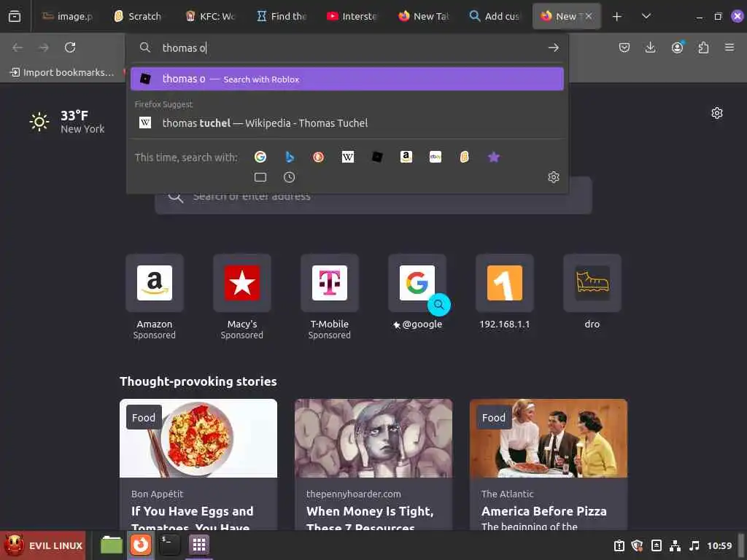Click the cyan search badge on Google tile
The width and height of the screenshot is (747, 560).
pyautogui.click(x=438, y=305)
